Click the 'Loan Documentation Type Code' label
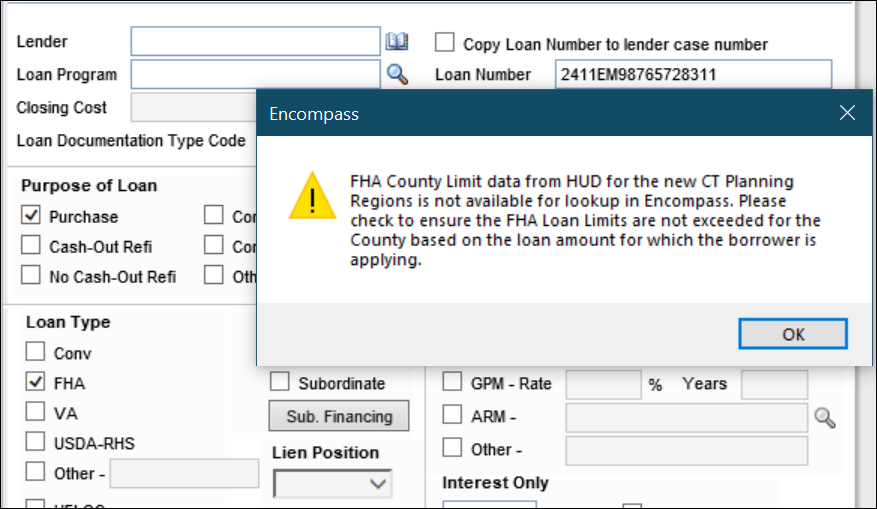 (131, 141)
